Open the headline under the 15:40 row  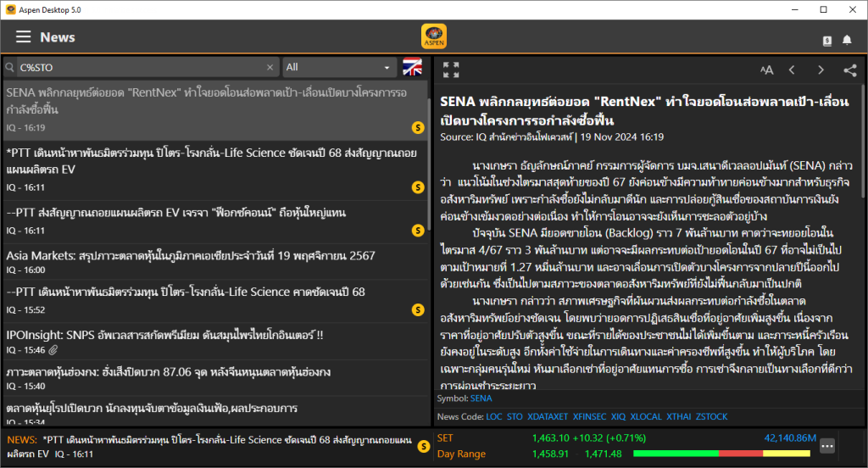pyautogui.click(x=214, y=412)
